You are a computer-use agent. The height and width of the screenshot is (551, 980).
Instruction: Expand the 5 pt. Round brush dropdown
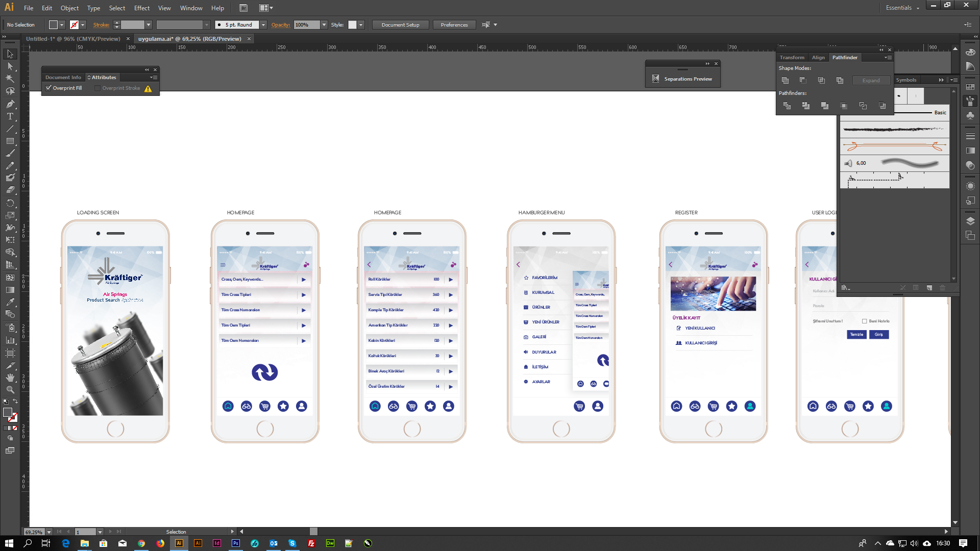click(263, 24)
